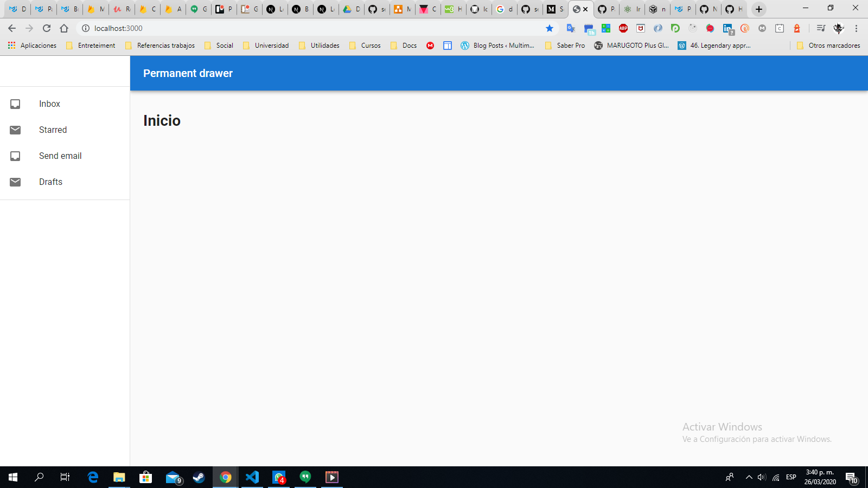This screenshot has width=868, height=488.
Task: Select the Inbox icon in the drawer
Action: click(15, 104)
